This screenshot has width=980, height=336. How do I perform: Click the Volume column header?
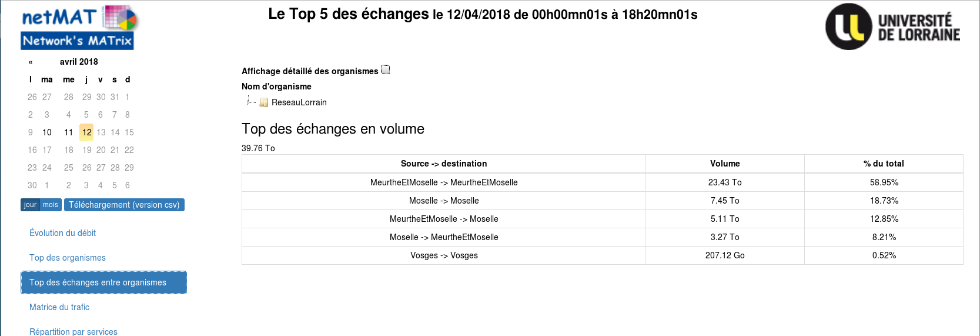coord(725,164)
